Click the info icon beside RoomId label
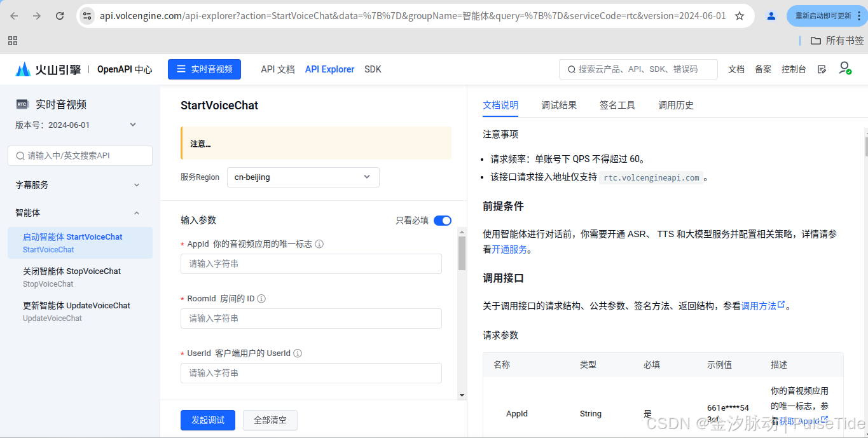This screenshot has height=438, width=868. click(x=261, y=299)
